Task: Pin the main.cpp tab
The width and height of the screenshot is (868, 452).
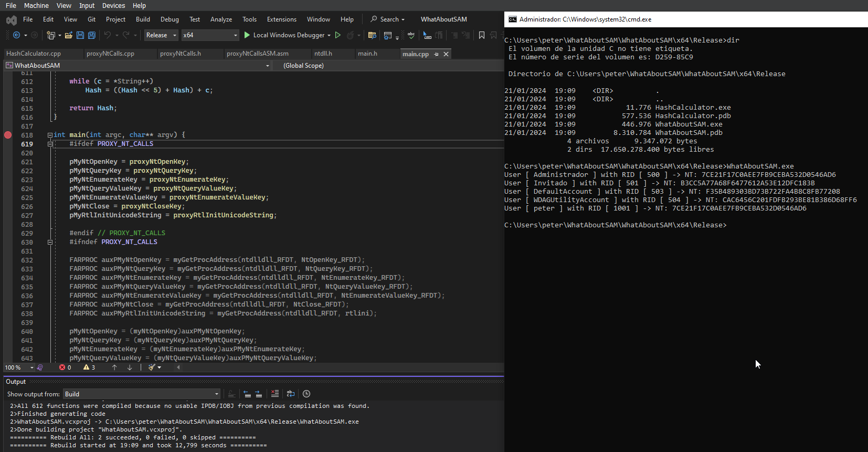Action: point(436,54)
